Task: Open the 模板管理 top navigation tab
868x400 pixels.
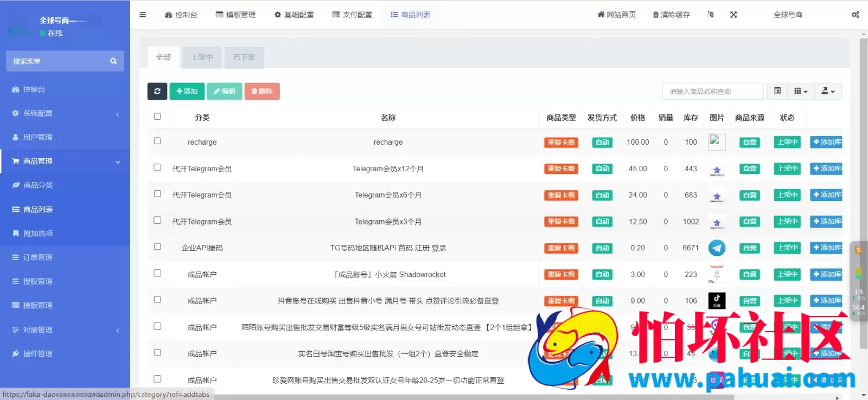Action: click(x=235, y=15)
